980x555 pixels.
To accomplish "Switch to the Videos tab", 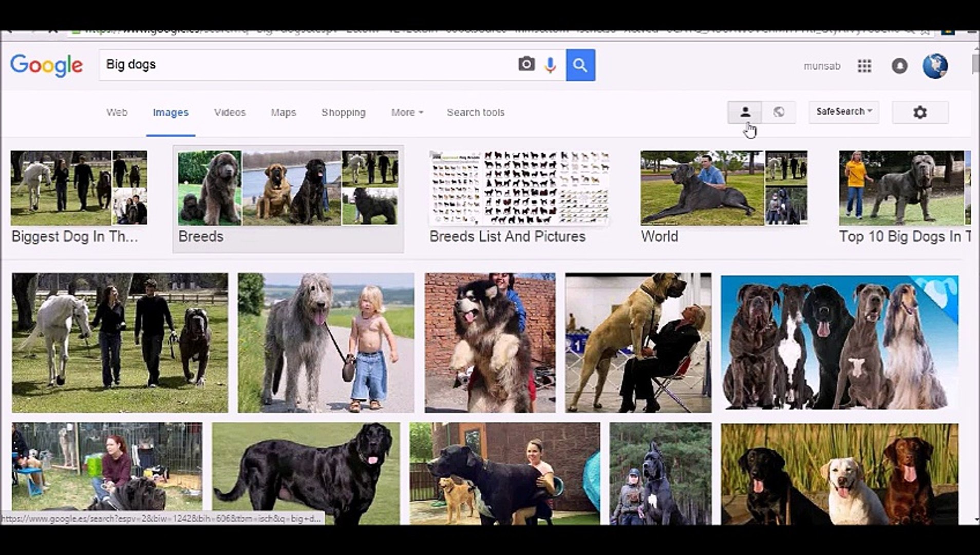I will tap(230, 112).
